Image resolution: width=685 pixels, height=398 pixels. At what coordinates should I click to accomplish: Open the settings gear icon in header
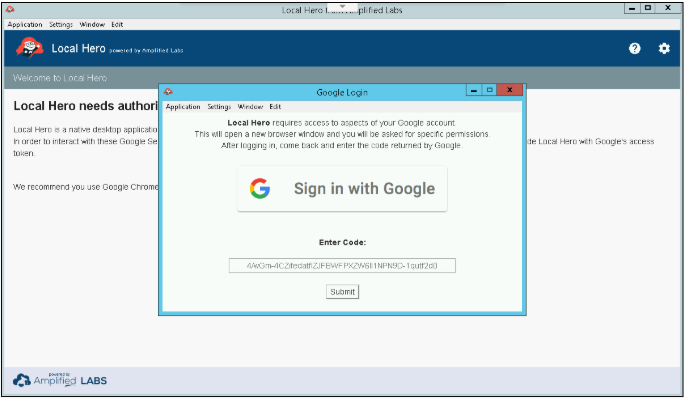point(664,48)
